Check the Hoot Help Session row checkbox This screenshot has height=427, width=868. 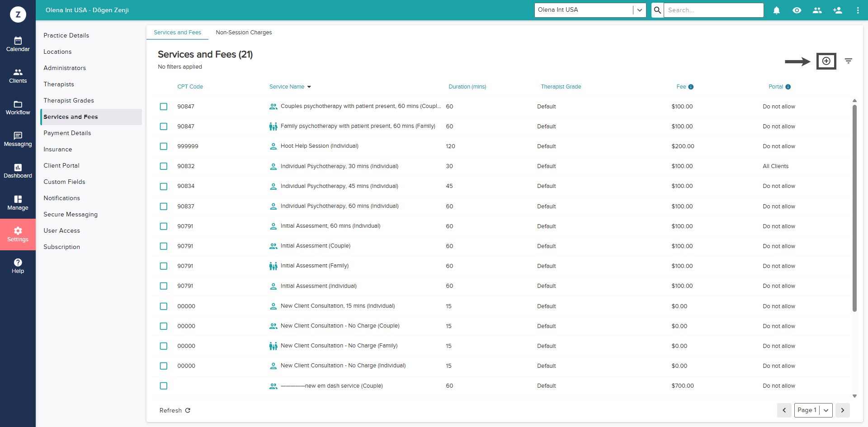point(164,146)
